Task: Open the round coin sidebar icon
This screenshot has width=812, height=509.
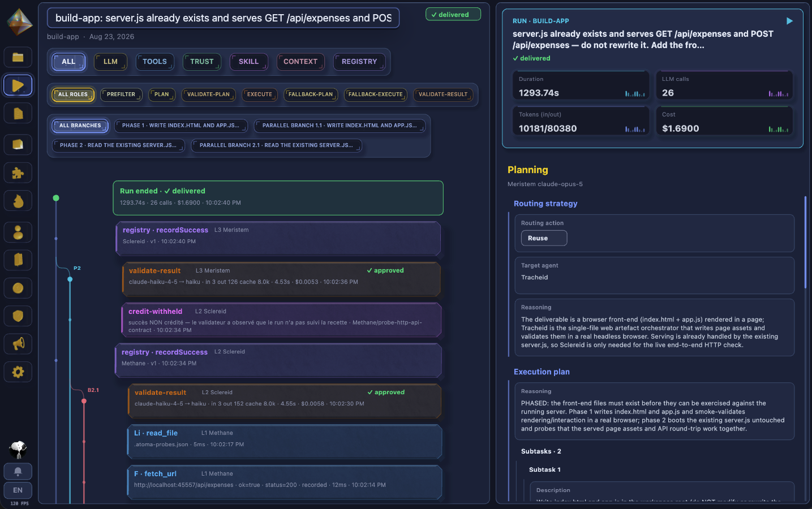Action: pyautogui.click(x=18, y=288)
